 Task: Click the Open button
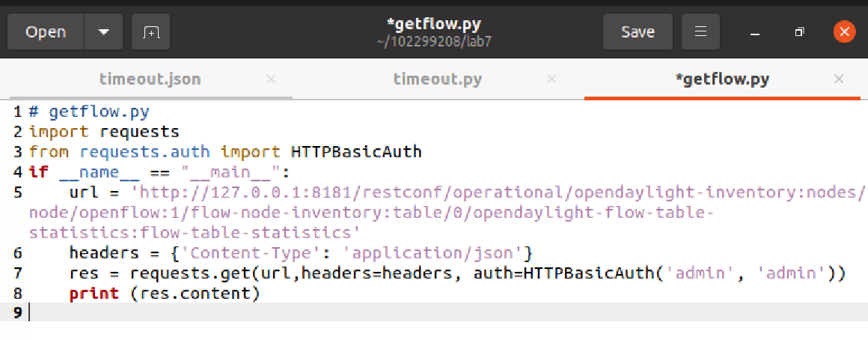[x=45, y=32]
